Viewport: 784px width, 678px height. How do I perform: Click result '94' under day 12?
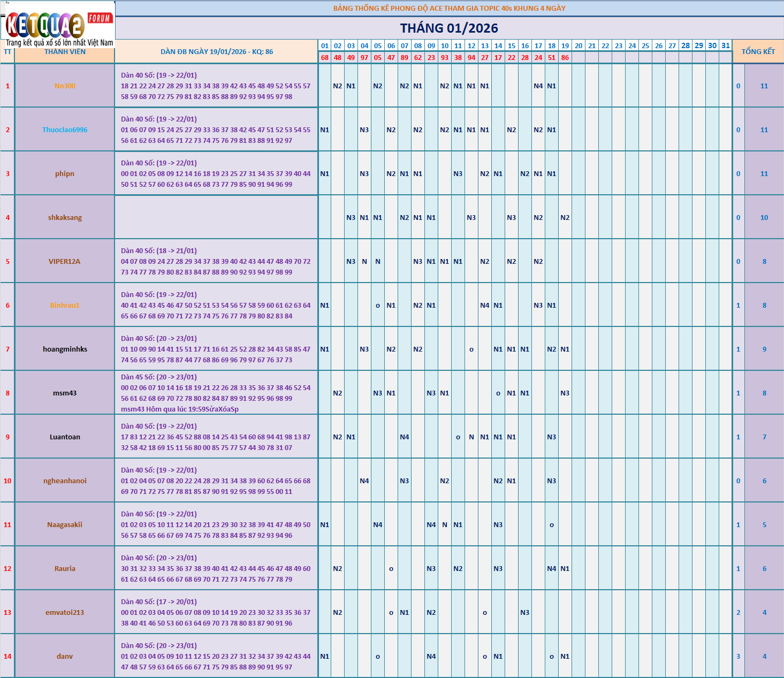pyautogui.click(x=471, y=57)
